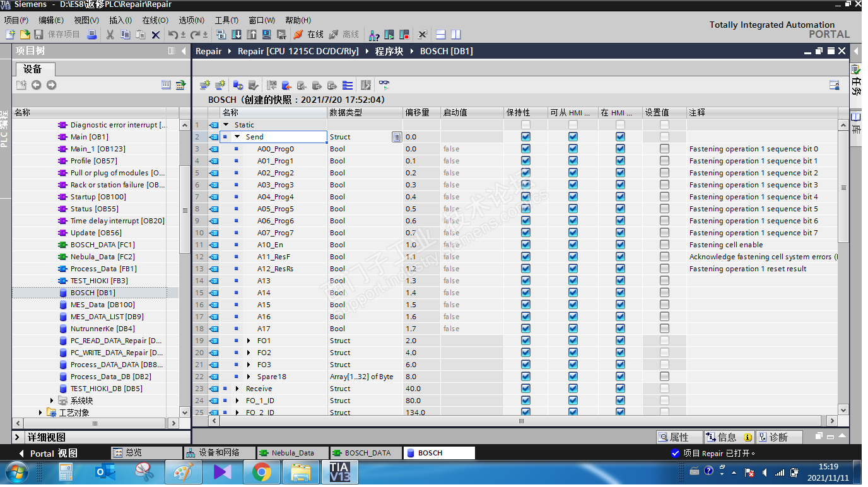Click the copy icon in toolbar
The width and height of the screenshot is (868, 487).
tap(125, 34)
